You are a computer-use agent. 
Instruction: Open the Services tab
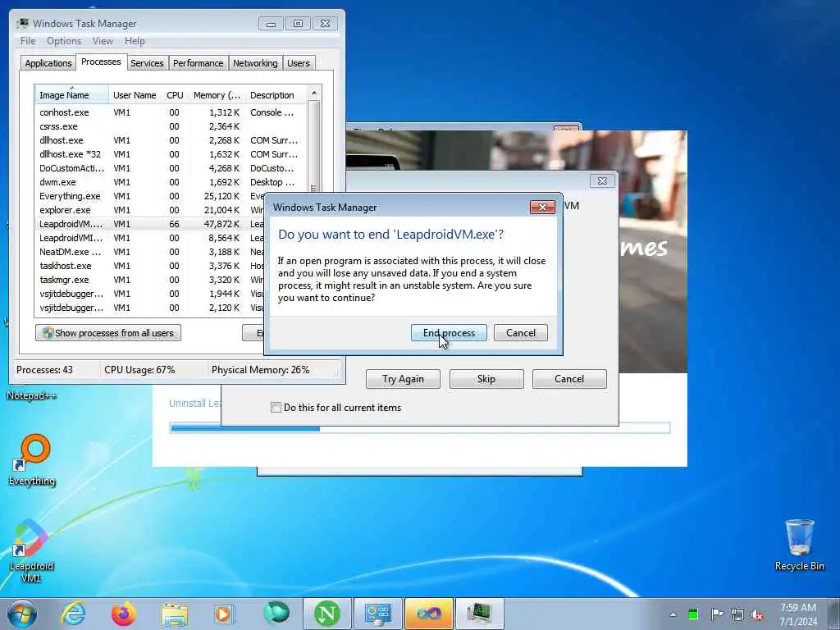tap(147, 63)
